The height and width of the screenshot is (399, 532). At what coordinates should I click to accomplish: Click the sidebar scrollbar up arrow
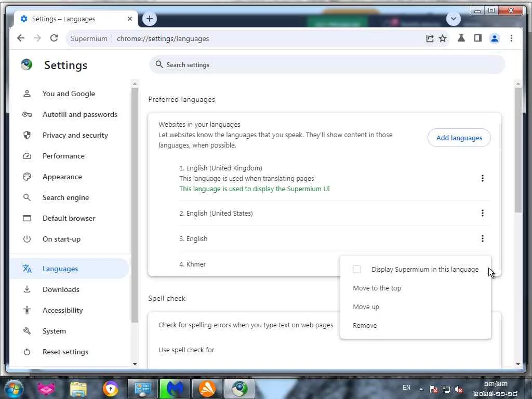(x=135, y=84)
